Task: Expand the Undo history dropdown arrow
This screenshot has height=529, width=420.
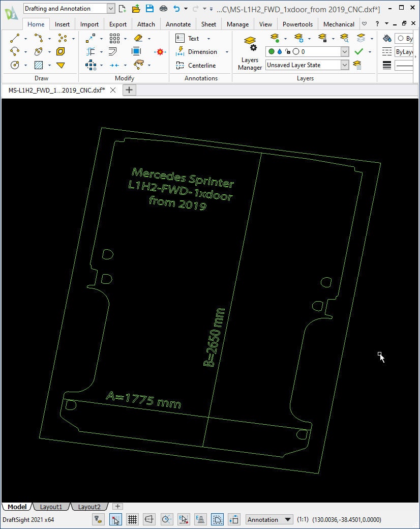Action: pyautogui.click(x=186, y=9)
